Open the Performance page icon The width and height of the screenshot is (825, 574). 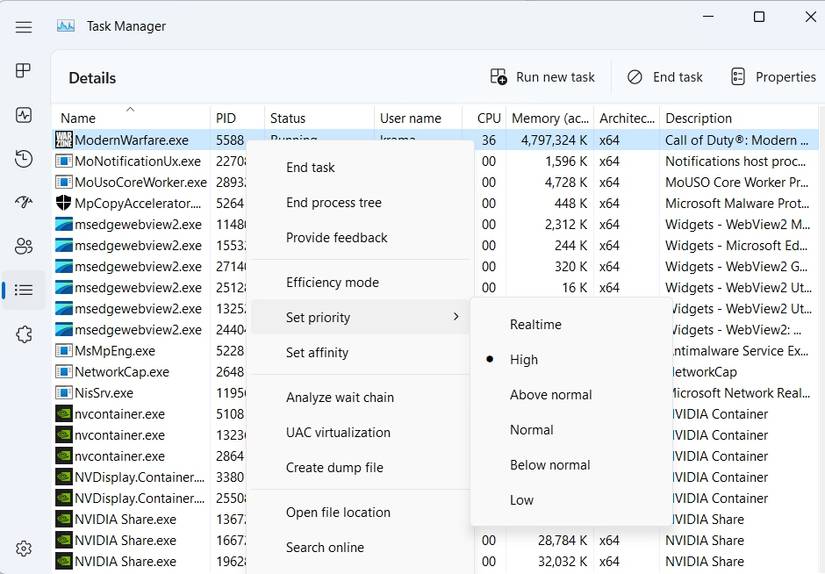pyautogui.click(x=24, y=115)
